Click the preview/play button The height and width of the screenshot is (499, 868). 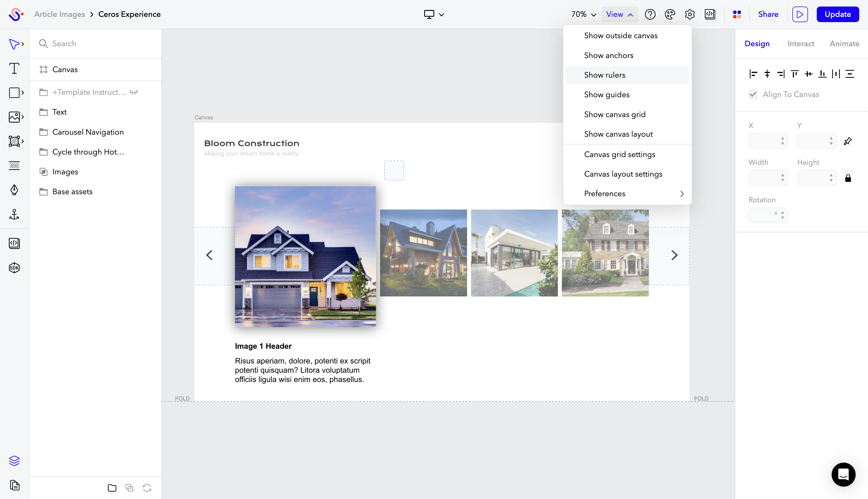coord(800,14)
